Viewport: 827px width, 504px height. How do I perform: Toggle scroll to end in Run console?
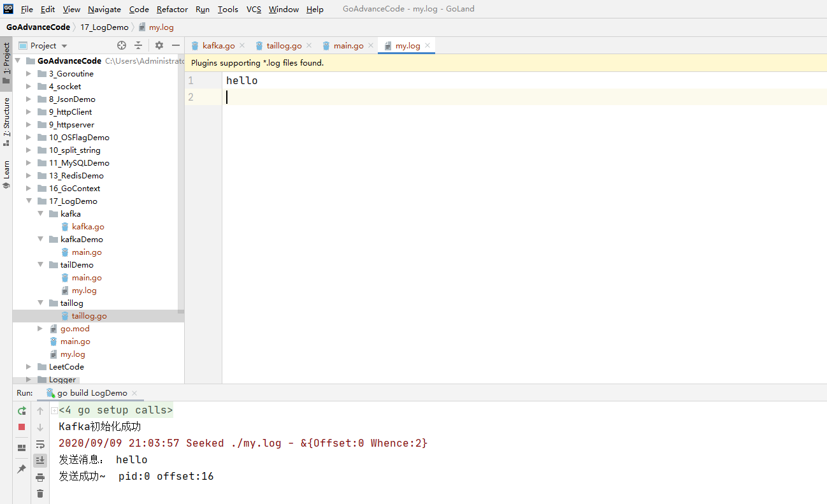[x=40, y=460]
